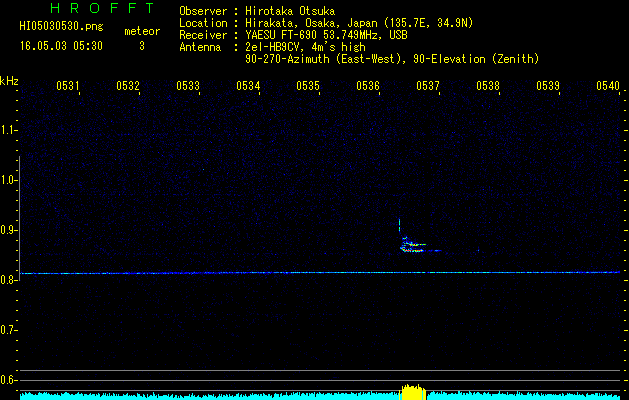The image size is (629, 400).
Task: Click the 0533 time marker
Action: pyautogui.click(x=188, y=85)
